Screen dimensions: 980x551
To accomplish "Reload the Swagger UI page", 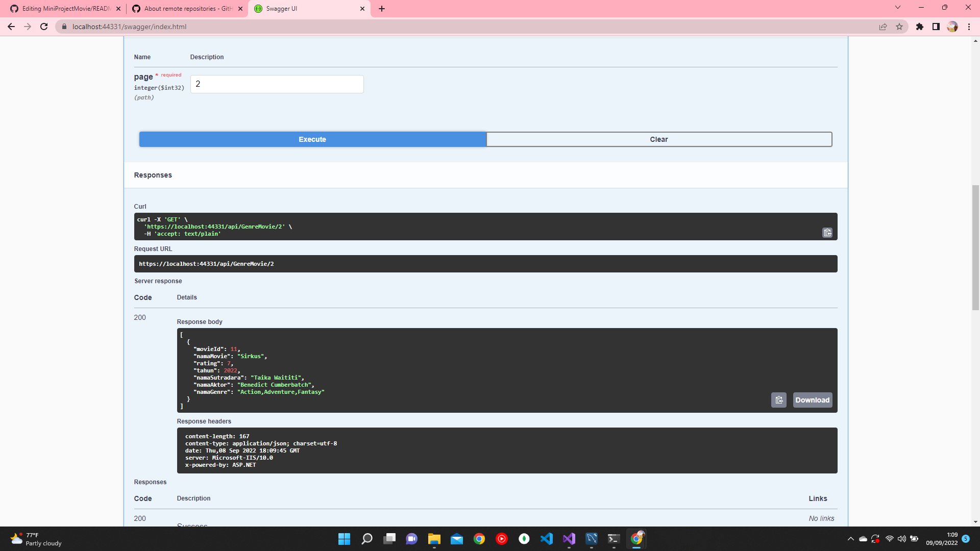I will click(44, 27).
